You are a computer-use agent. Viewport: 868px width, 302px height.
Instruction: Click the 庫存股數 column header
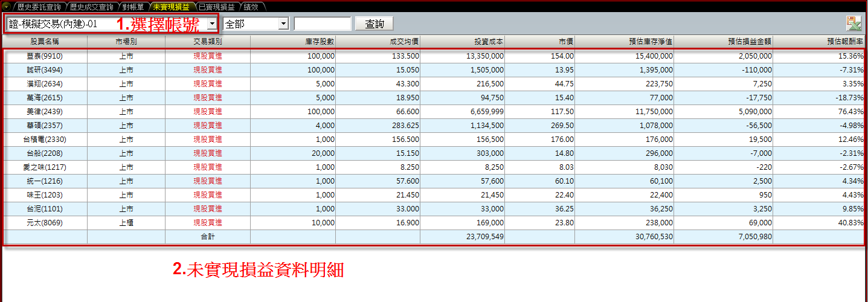(320, 42)
